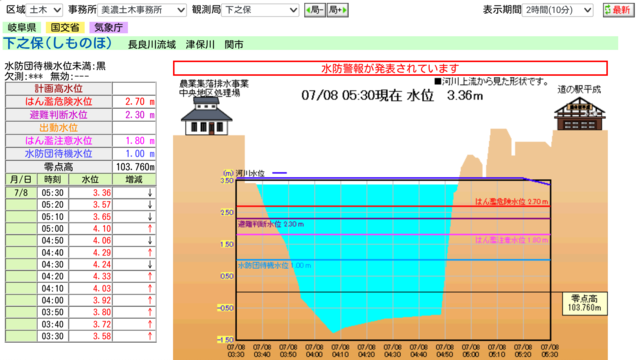The width and height of the screenshot is (640, 360).
Task: Open the 表示期間 dropdown showing 2時間(10分)
Action: [x=558, y=10]
